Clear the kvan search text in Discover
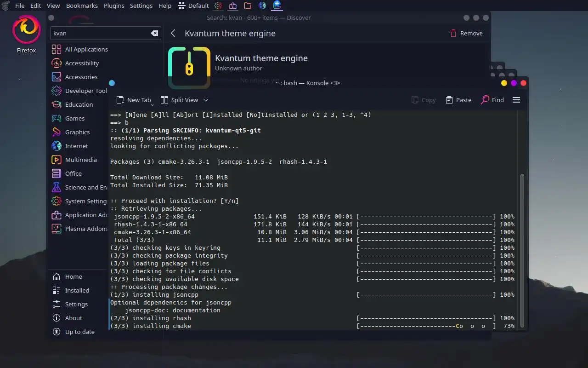 click(x=154, y=33)
